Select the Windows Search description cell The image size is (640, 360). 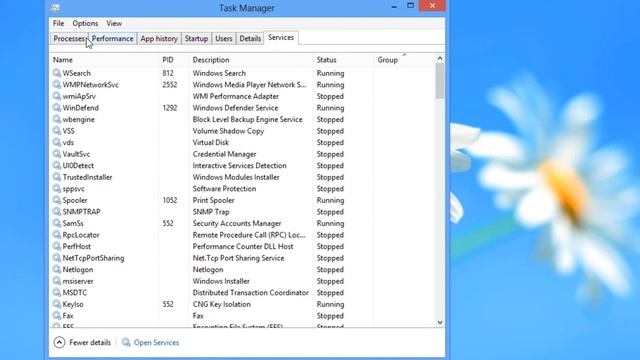point(219,73)
